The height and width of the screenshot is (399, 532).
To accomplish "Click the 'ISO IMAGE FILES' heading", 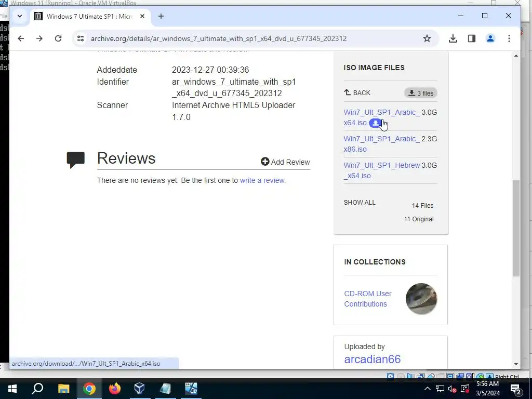I will [374, 68].
